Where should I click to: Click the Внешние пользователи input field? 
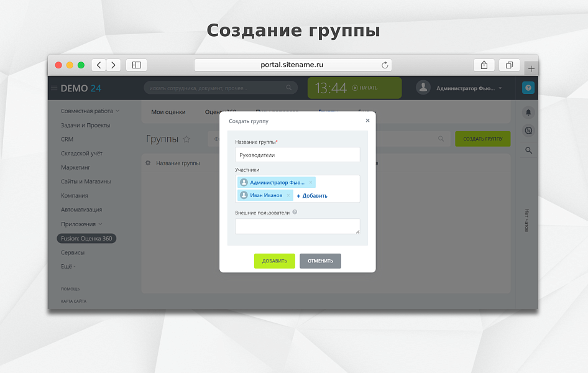point(297,226)
